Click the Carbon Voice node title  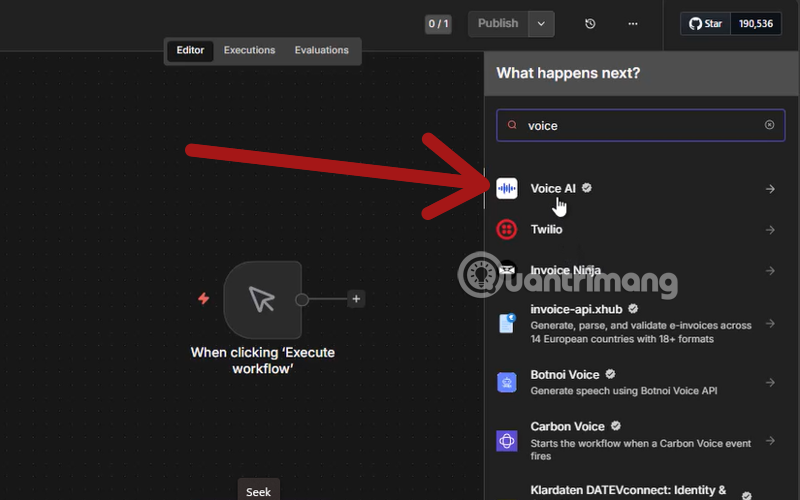coord(567,426)
